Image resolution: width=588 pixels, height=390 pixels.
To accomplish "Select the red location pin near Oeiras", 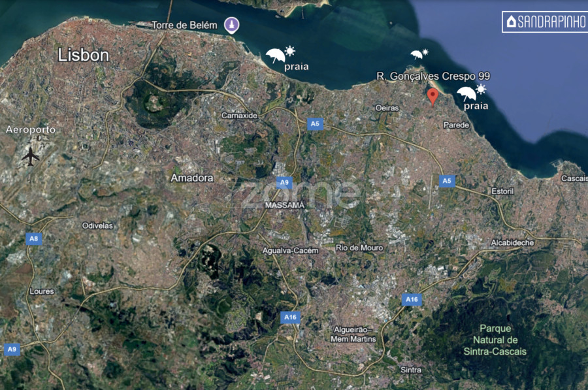I will coord(433,97).
